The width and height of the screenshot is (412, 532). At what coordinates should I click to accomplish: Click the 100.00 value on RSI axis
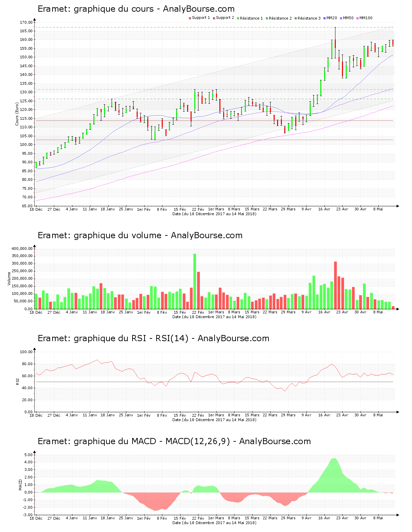pos(26,352)
